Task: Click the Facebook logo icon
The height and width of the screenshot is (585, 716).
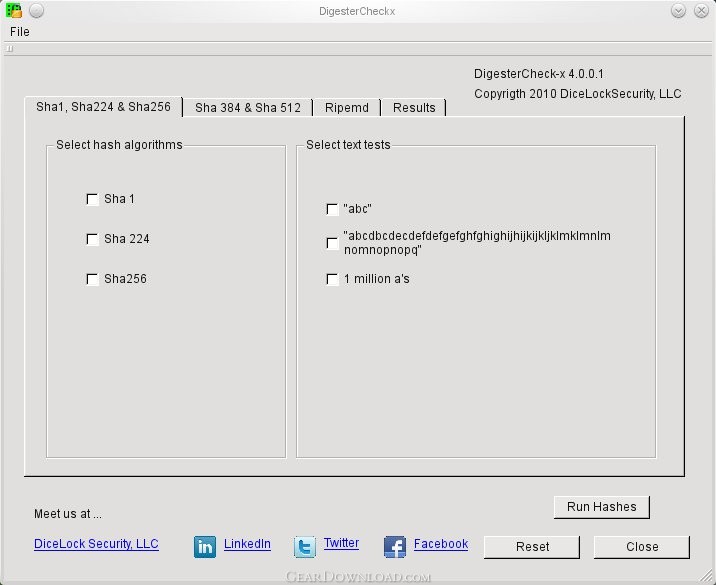Action: (x=395, y=546)
